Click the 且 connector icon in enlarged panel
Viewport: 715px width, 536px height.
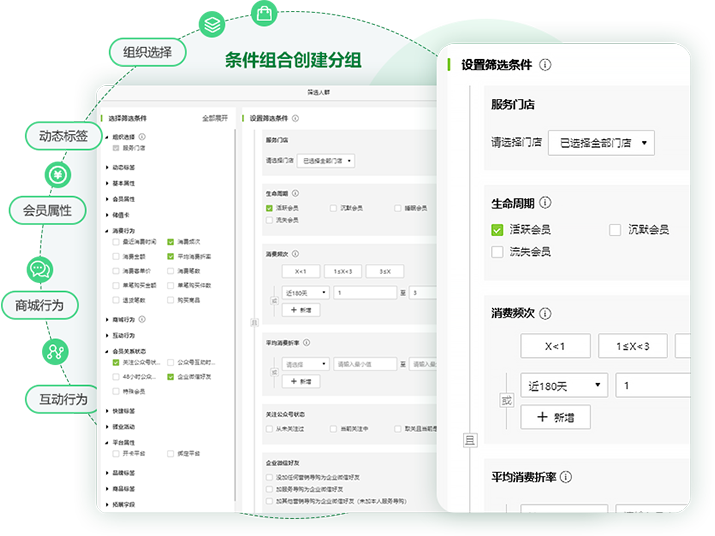coord(470,440)
